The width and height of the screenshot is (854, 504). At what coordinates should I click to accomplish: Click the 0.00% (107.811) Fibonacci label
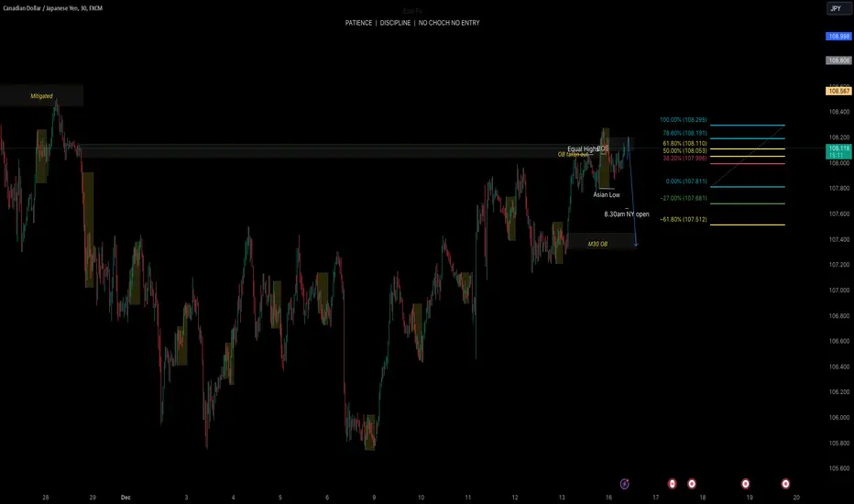click(686, 181)
